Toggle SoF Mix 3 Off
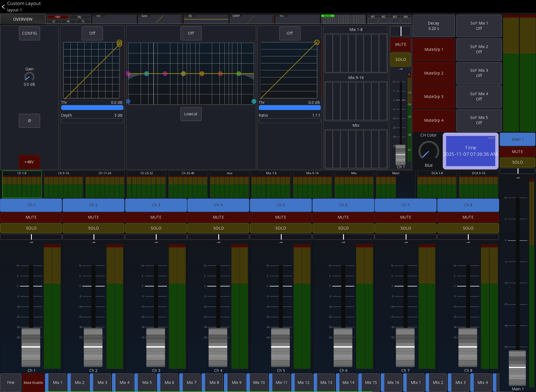 pyautogui.click(x=479, y=73)
